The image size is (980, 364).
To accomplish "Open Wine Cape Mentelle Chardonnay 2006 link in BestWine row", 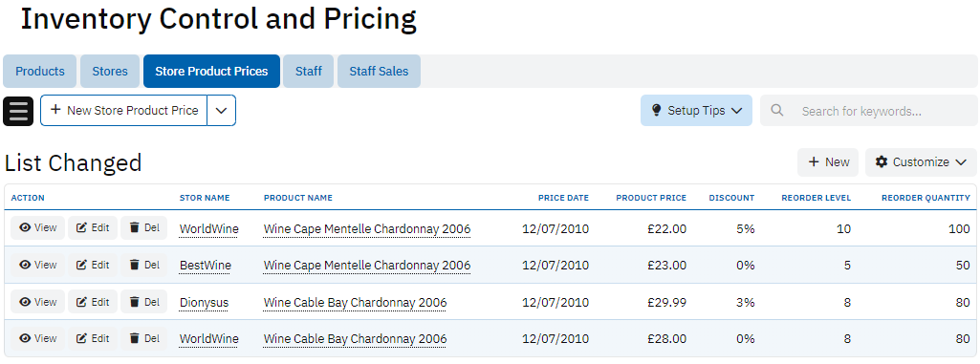I will 367,266.
